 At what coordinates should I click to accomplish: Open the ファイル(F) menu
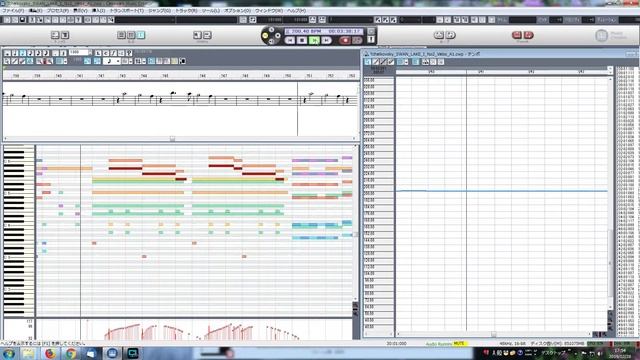click(13, 11)
